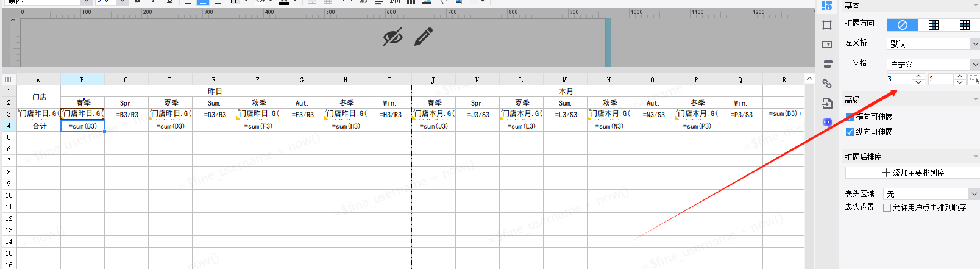Open the cell element panel (square icon)
This screenshot has width=980, height=269.
(x=827, y=25)
